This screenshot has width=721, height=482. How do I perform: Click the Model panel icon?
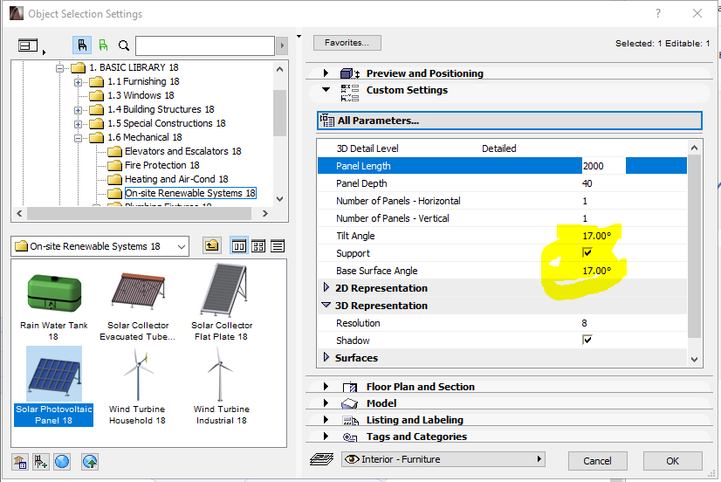point(349,403)
